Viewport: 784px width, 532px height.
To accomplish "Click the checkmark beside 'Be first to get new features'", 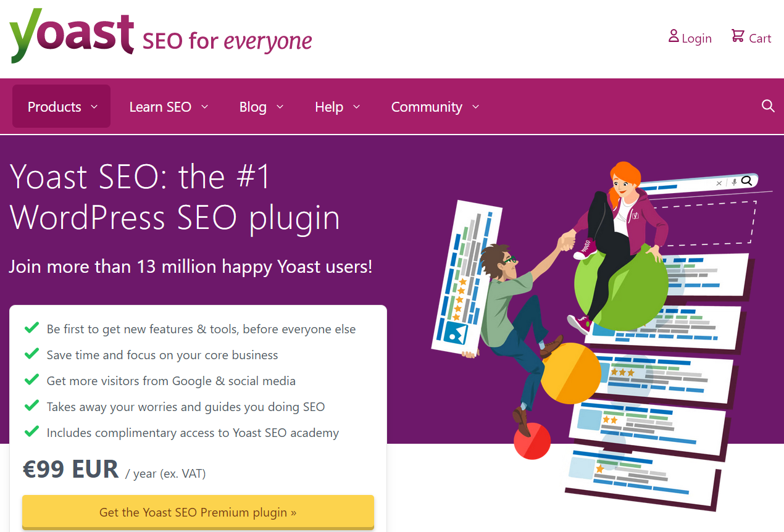I will point(31,328).
